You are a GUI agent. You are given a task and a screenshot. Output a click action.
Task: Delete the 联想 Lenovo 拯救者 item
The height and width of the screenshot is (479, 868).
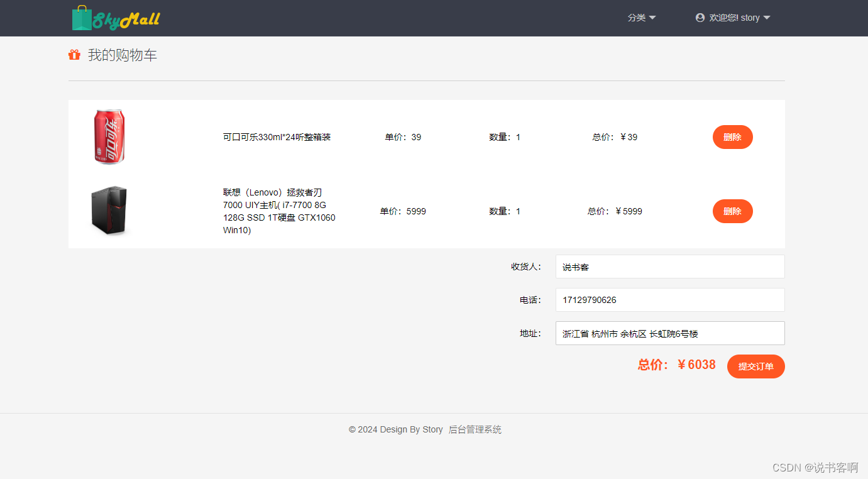732,211
